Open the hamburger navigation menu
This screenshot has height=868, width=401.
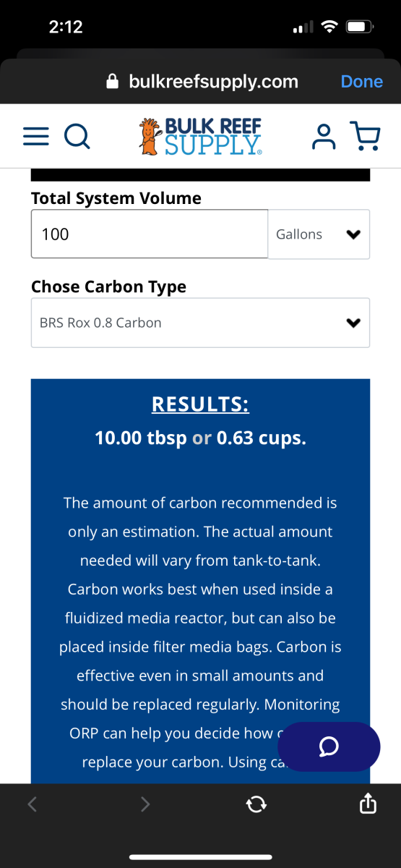[x=36, y=135]
